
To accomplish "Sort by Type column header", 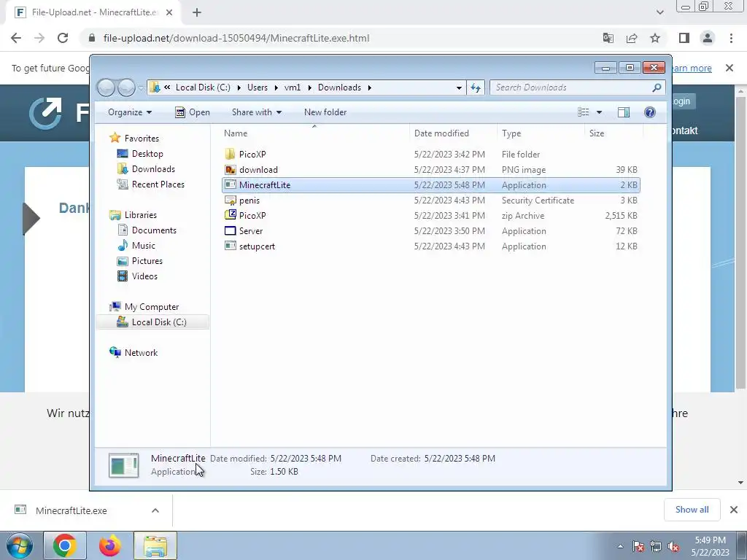I will [x=511, y=133].
